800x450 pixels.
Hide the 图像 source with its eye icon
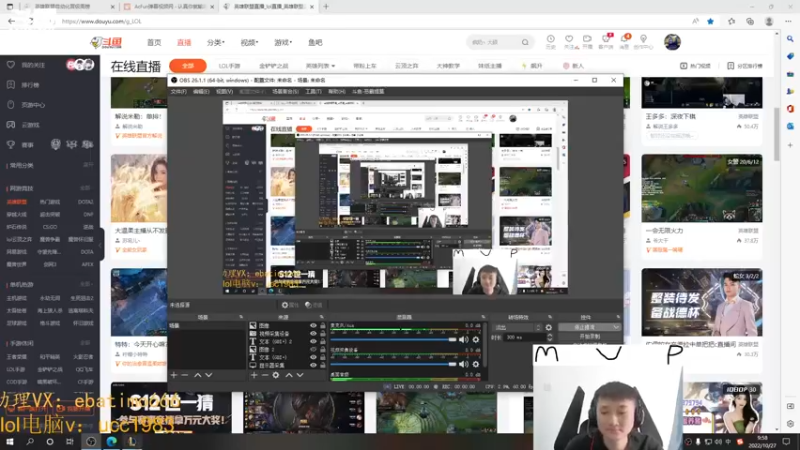(313, 326)
